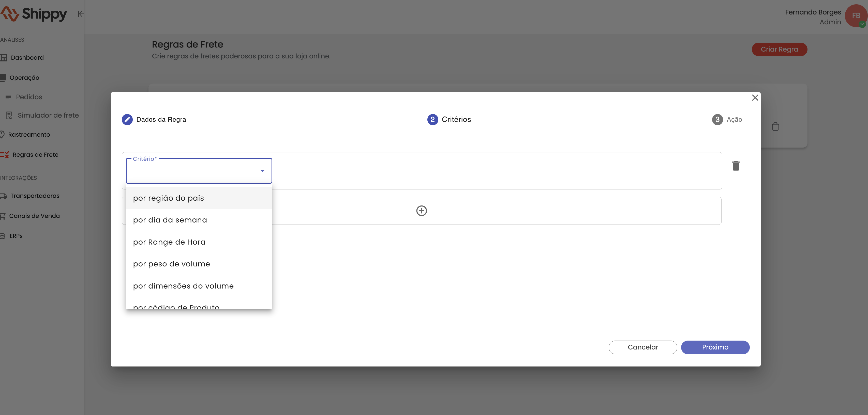
Task: Select 'por peso de volume' option
Action: (171, 264)
